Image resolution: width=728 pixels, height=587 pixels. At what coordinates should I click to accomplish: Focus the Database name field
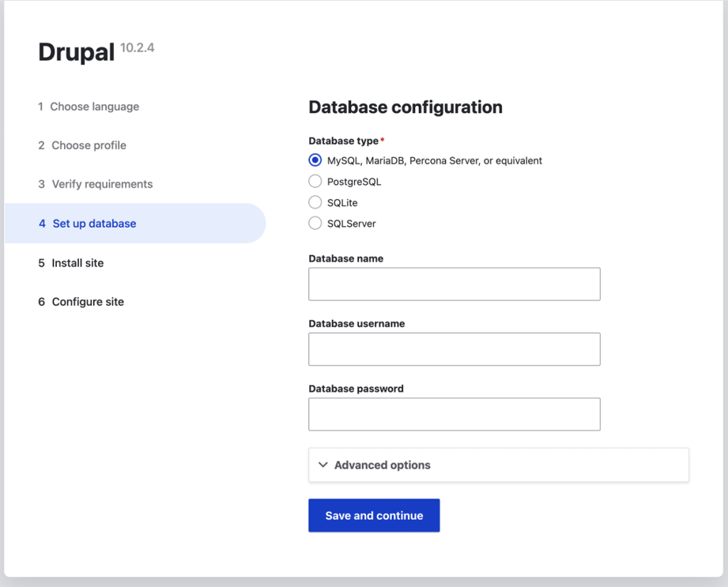point(455,284)
